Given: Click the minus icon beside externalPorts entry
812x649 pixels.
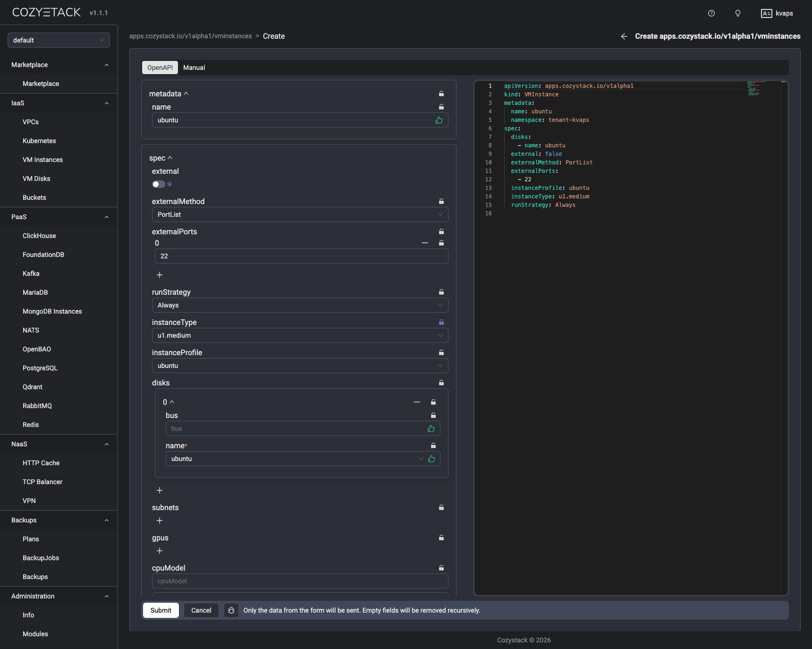Looking at the screenshot, I should 424,243.
